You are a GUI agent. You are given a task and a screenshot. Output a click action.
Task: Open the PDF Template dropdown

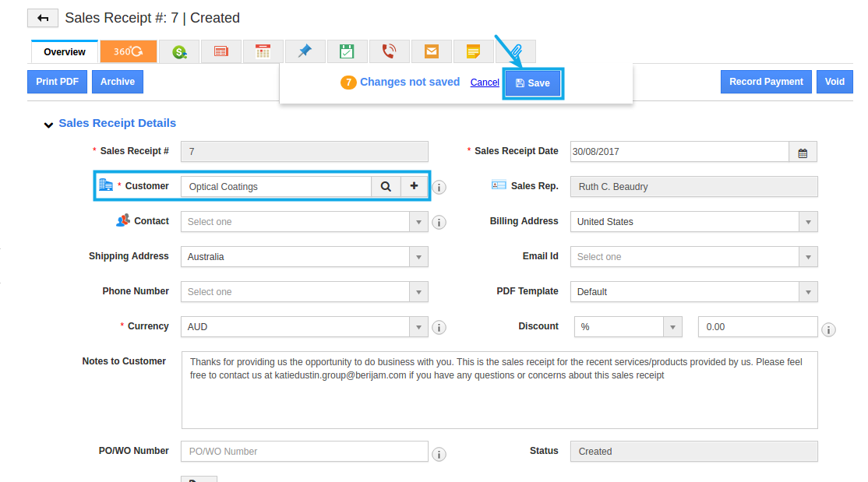point(694,292)
